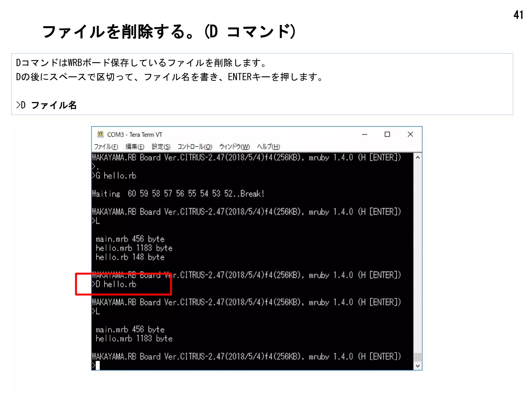This screenshot has width=532, height=399.
Task: Click the COM3 - Tera Term VT title
Action: (x=135, y=135)
